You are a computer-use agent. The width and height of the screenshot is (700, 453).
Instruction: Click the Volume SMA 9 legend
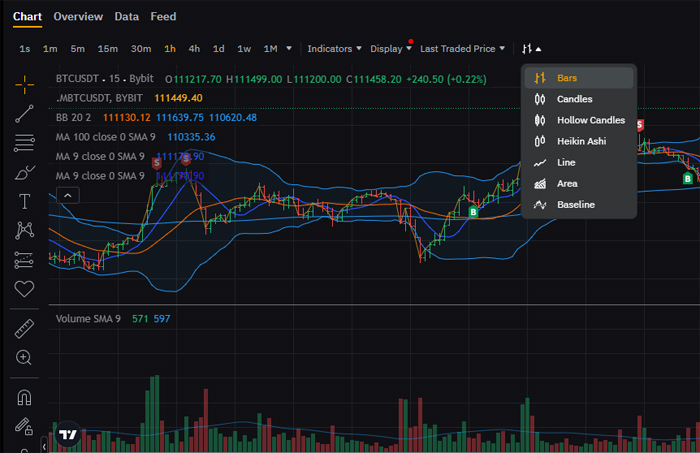[88, 319]
